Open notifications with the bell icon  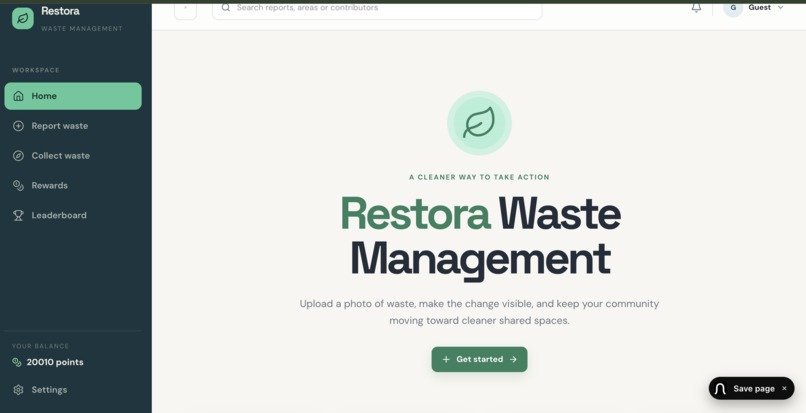click(x=696, y=7)
